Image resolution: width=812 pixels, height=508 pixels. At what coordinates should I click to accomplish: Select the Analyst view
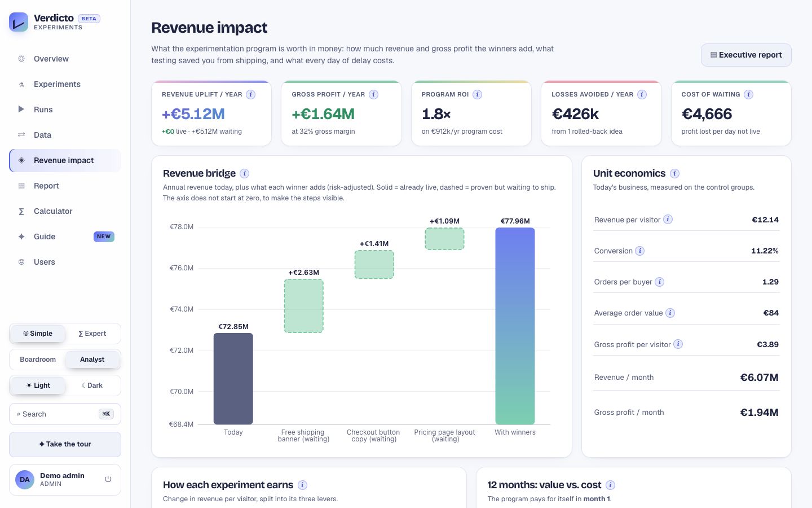click(x=92, y=360)
